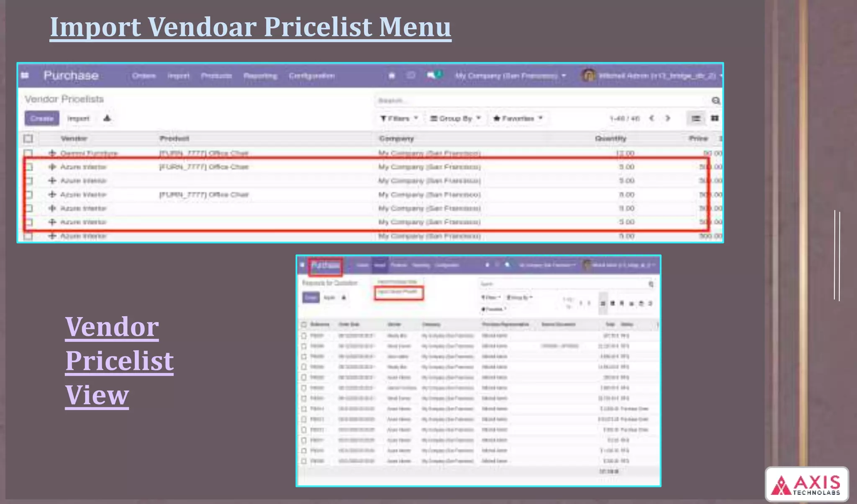The height and width of the screenshot is (504, 857).
Task: Sort by Purchase Representative column in lower screenshot
Action: tap(505, 325)
